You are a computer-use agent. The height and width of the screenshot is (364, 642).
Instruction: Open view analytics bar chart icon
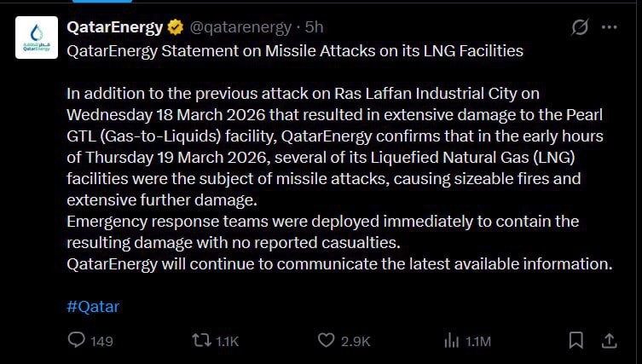pyautogui.click(x=452, y=340)
